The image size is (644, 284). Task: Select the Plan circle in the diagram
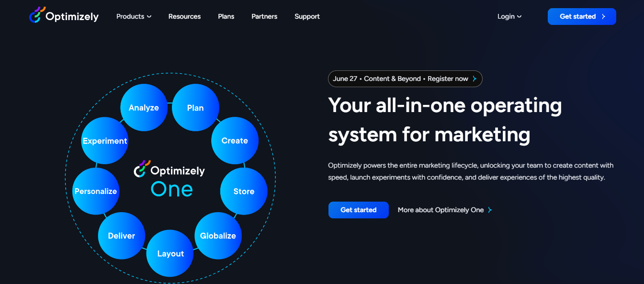195,107
